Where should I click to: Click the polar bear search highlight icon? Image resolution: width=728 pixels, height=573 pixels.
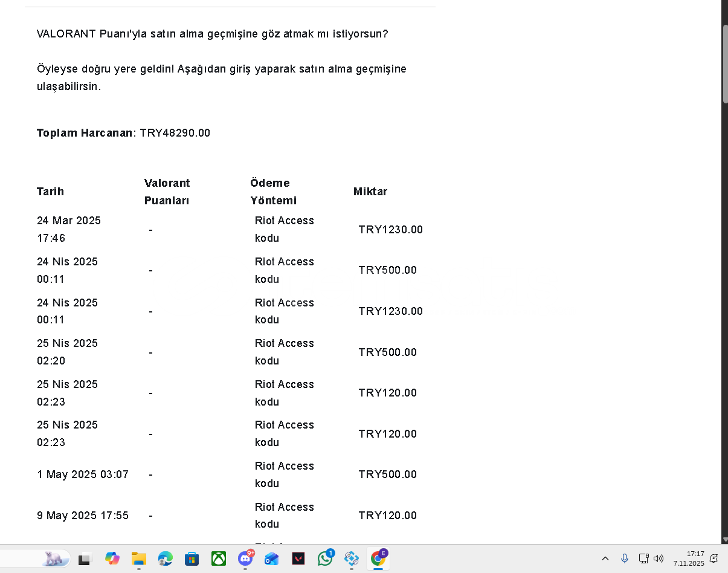point(55,558)
